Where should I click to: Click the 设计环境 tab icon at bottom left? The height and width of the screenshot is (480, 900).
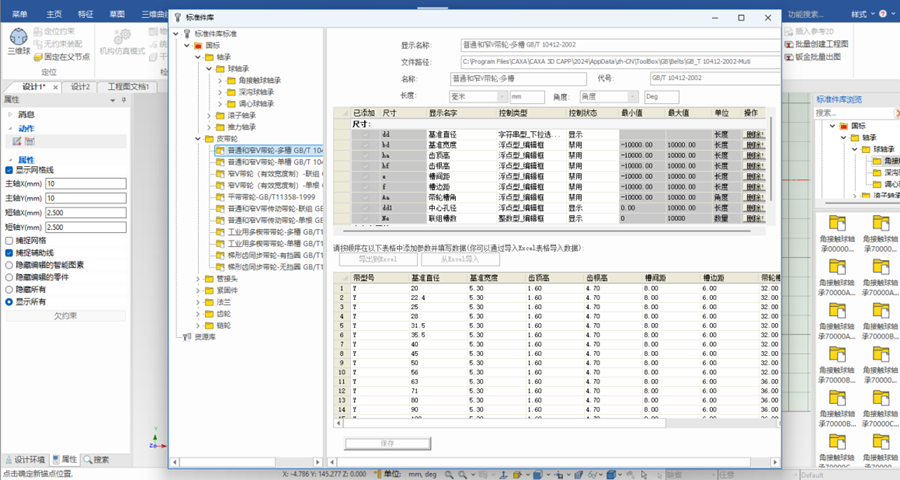tap(9, 460)
